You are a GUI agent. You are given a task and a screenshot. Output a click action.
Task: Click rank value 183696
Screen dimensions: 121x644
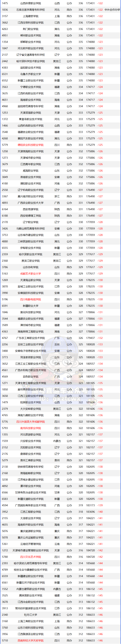[x=90, y=512]
